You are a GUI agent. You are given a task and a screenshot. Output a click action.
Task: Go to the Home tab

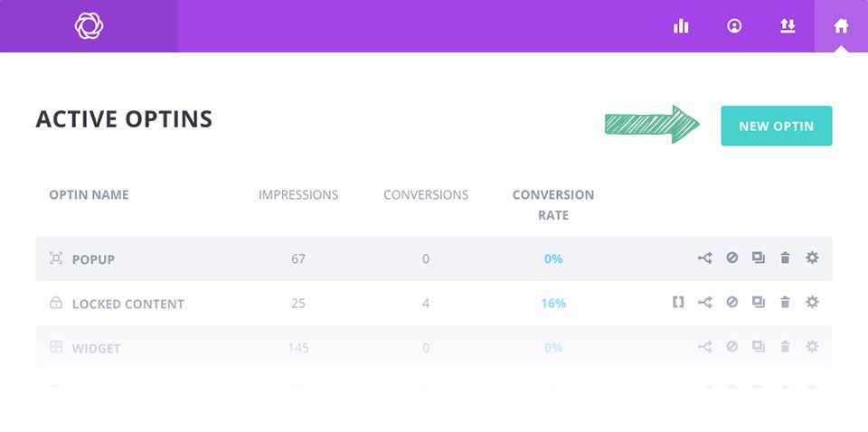pos(841,26)
